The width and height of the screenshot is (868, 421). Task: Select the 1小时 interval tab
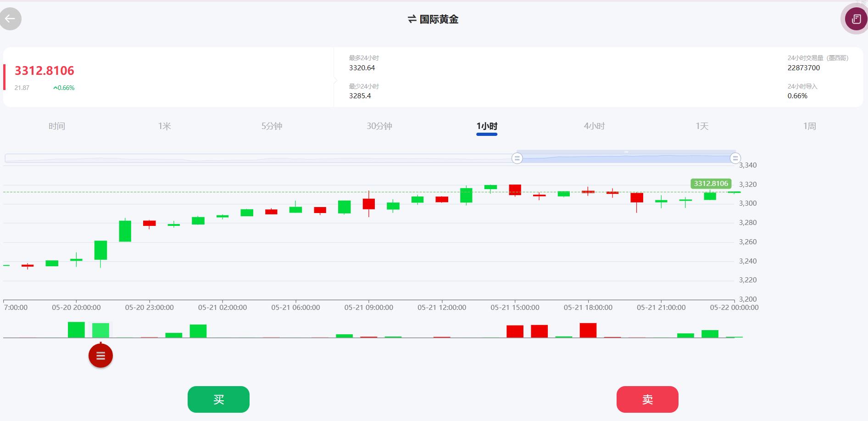coord(487,126)
